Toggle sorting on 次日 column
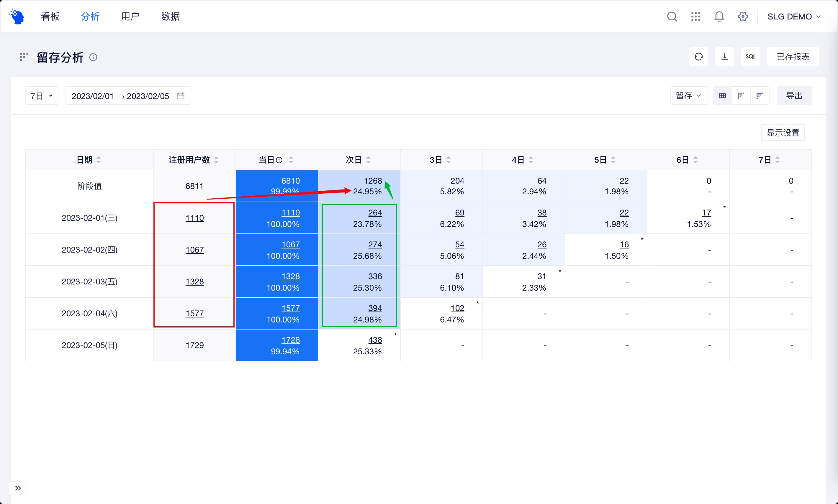The width and height of the screenshot is (838, 504). [x=369, y=160]
